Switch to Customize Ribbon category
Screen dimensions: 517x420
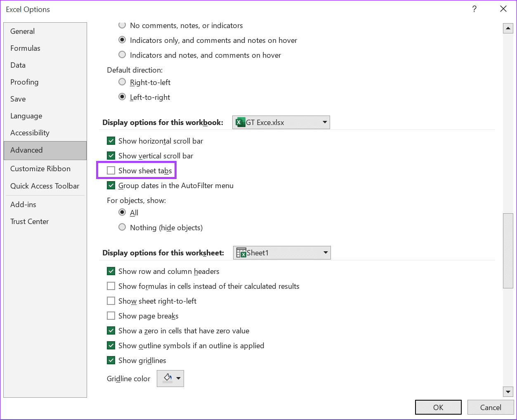40,169
